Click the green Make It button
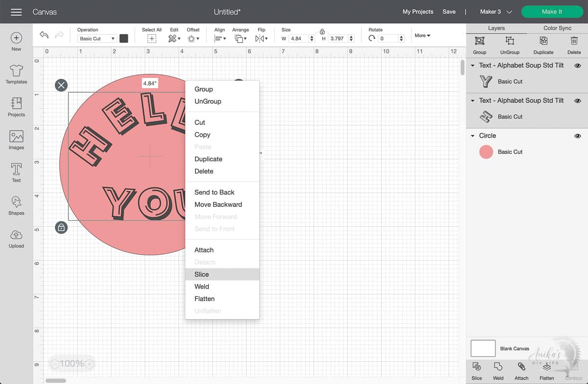The width and height of the screenshot is (588, 384). [x=552, y=11]
